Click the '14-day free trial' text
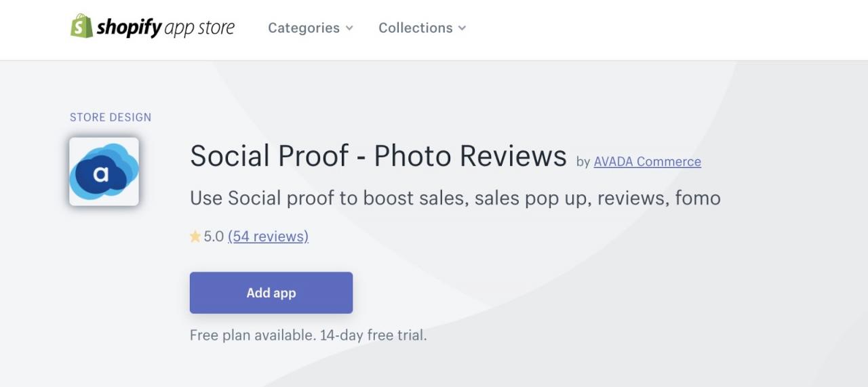This screenshot has height=387, width=868. 373,335
